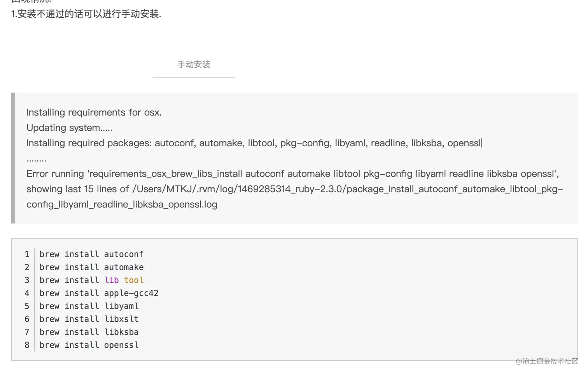Click code line "brew install libyaml"
The image size is (588, 375).
pos(89,306)
